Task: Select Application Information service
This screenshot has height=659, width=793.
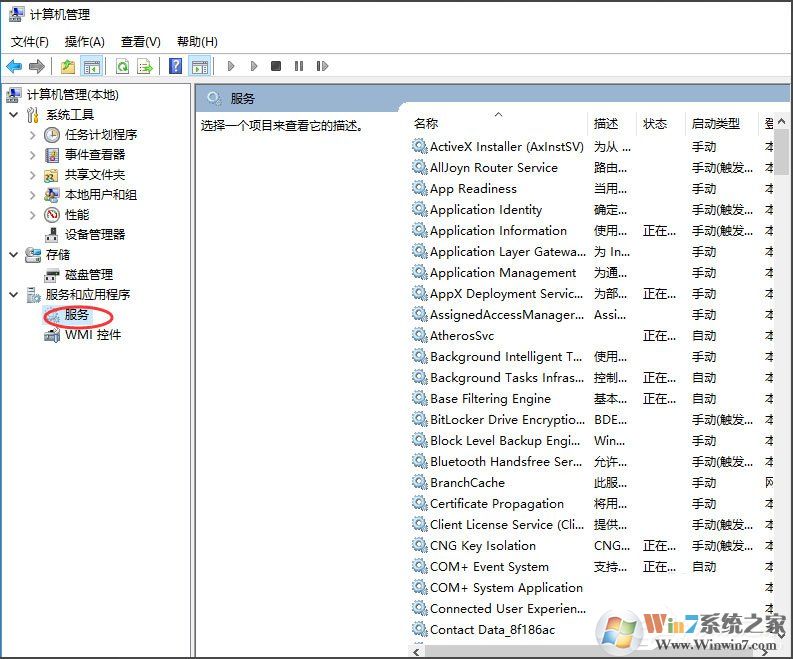Action: click(x=498, y=231)
